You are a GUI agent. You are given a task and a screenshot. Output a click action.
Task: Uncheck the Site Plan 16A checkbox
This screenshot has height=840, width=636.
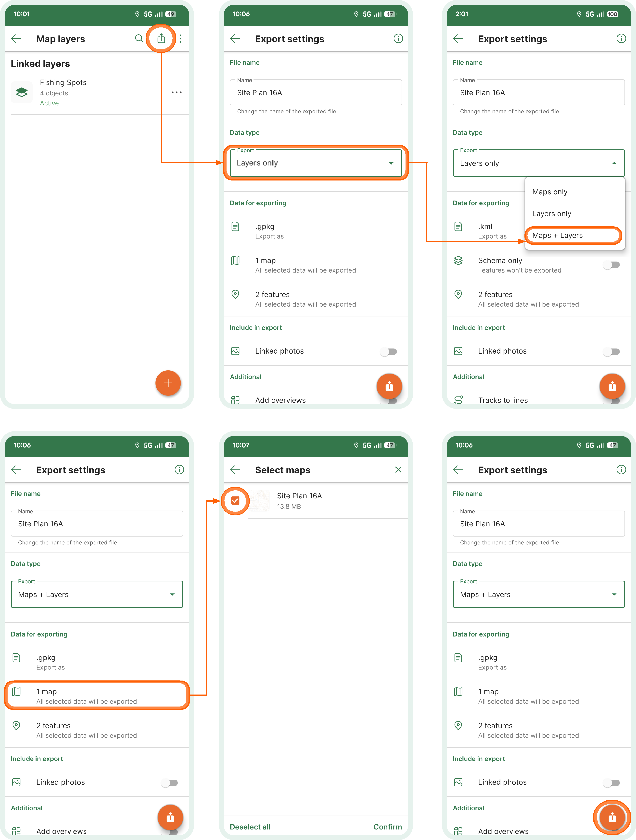pos(235,501)
